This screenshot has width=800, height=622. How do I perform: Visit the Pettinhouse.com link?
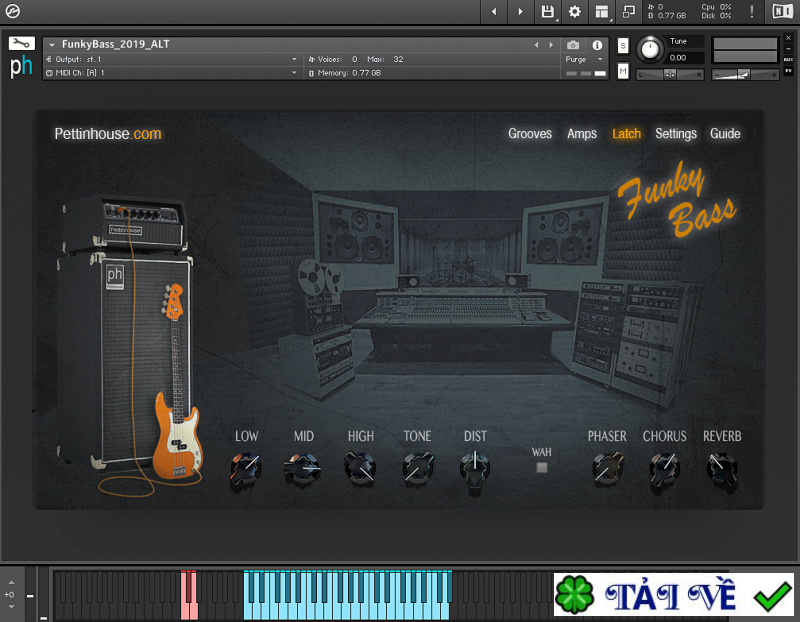point(108,134)
